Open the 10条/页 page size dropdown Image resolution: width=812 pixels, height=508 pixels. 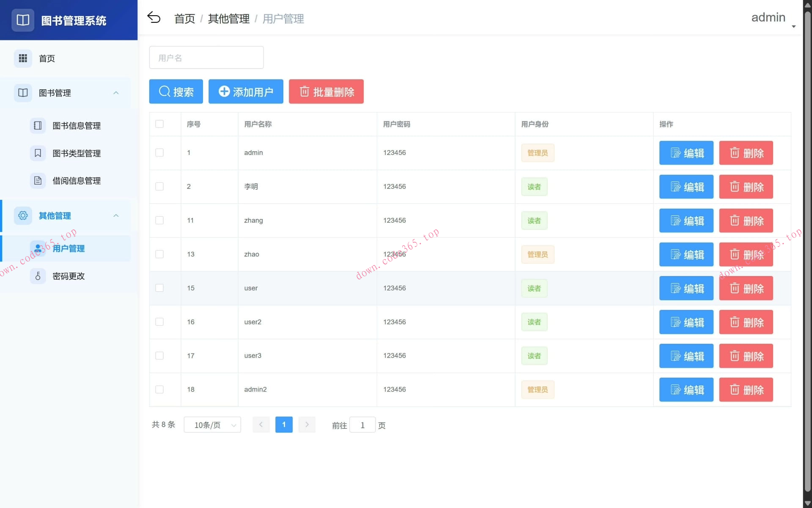click(212, 425)
